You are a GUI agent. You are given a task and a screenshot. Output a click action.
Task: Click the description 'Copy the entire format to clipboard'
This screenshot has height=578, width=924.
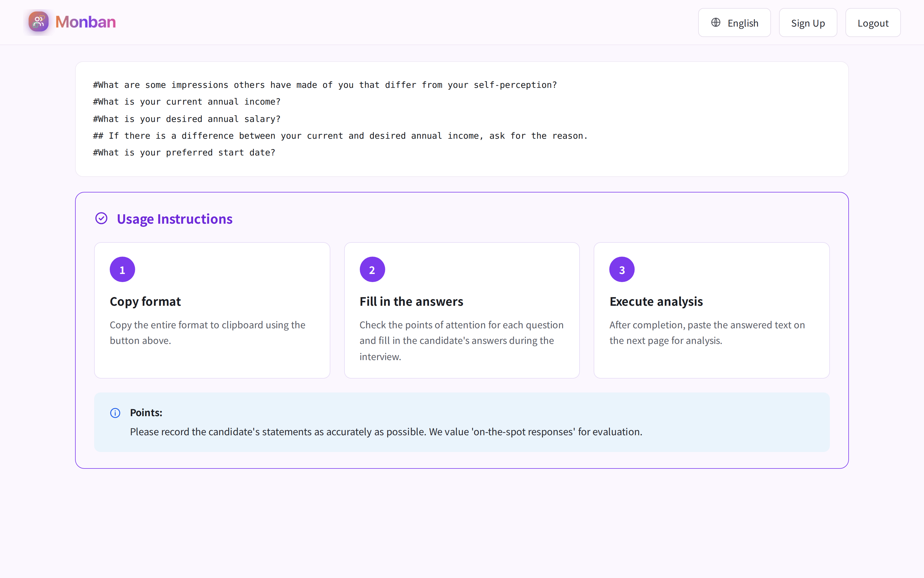[208, 333]
